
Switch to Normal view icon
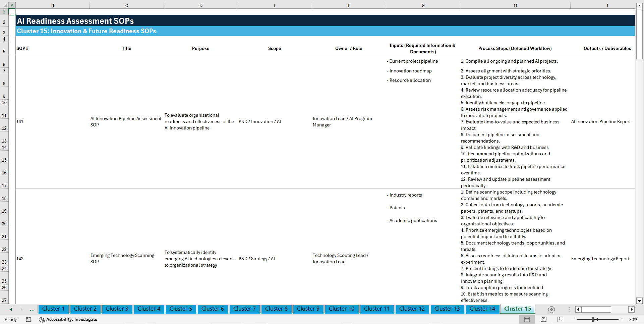tap(527, 319)
